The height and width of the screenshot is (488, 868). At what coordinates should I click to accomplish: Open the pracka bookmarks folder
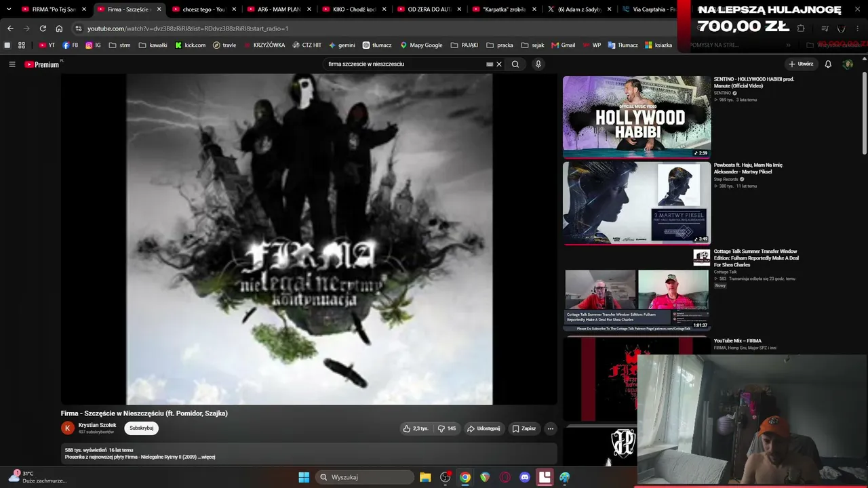tap(500, 45)
